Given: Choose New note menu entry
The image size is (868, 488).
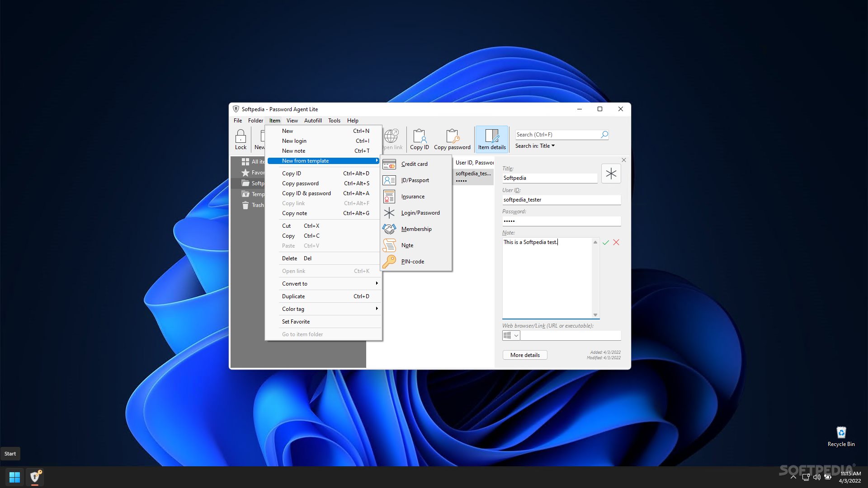Looking at the screenshot, I should tap(325, 151).
